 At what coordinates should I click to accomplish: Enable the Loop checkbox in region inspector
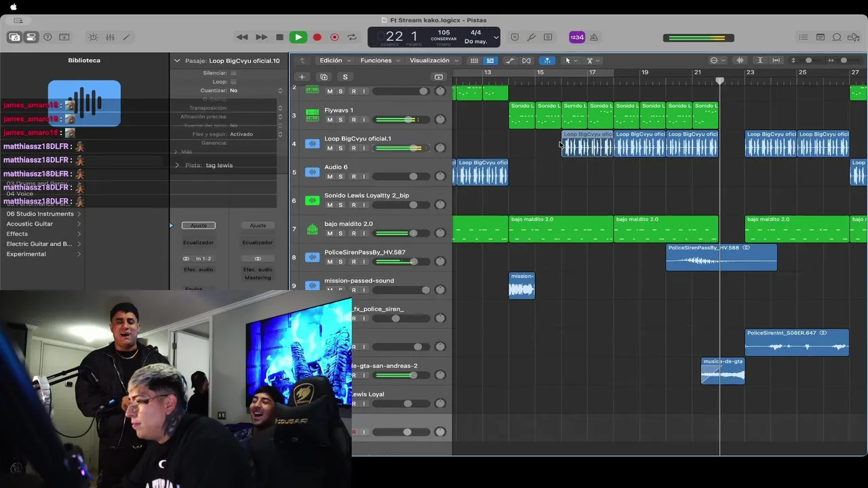pos(233,81)
